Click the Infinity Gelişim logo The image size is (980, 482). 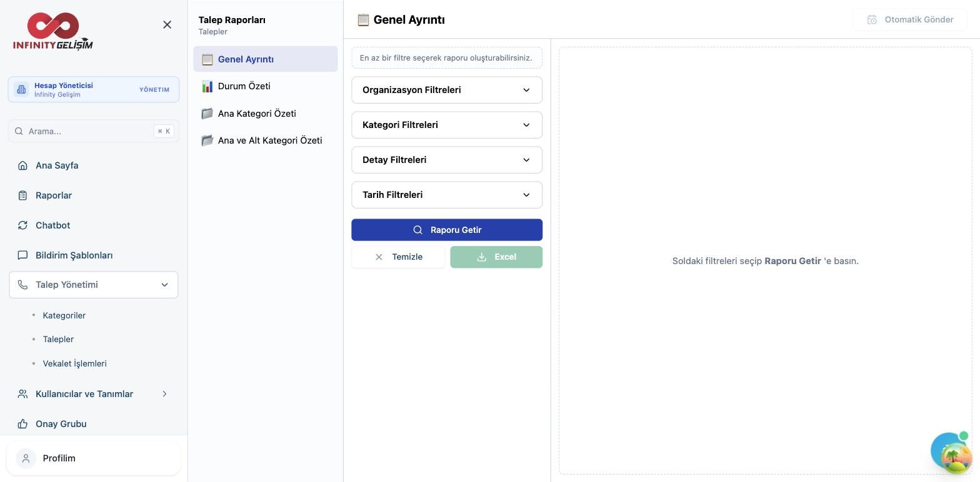(x=53, y=31)
